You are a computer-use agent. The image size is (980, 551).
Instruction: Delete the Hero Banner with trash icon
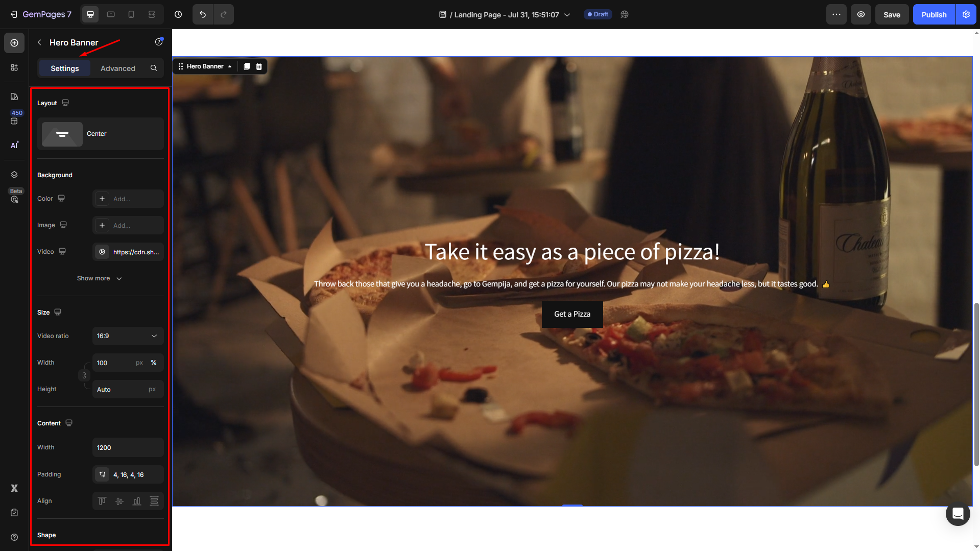tap(259, 66)
